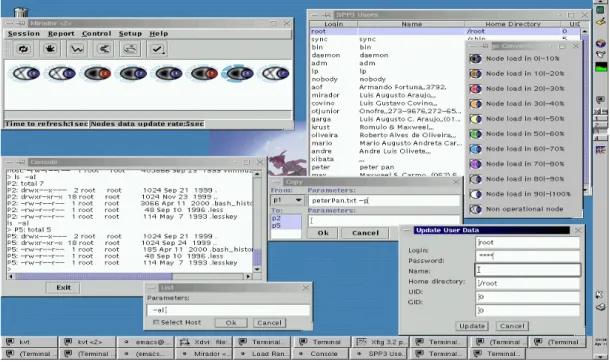Switch to 'Xfig 3.2 p.' taskbar item
Screen dimensions: 610x362
[x=379, y=342]
